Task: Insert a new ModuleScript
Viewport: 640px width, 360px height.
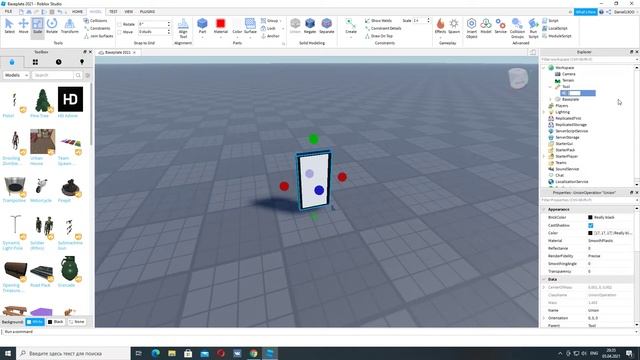Action: [x=557, y=36]
